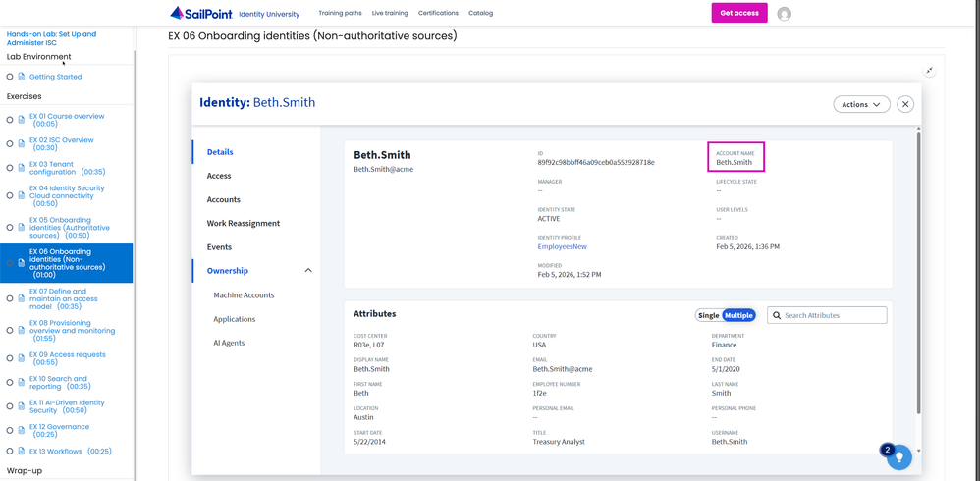Open Applications under Ownership
This screenshot has width=980, height=481.
tap(235, 319)
